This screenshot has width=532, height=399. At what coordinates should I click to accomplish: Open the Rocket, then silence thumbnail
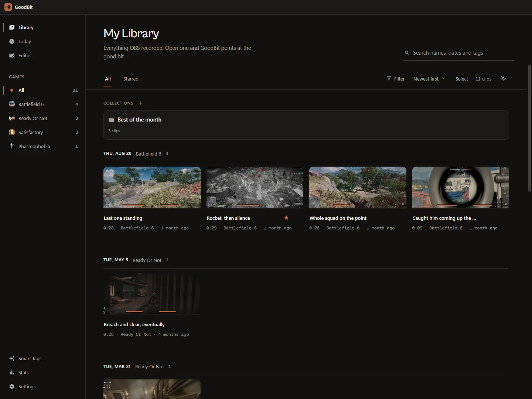(x=255, y=187)
